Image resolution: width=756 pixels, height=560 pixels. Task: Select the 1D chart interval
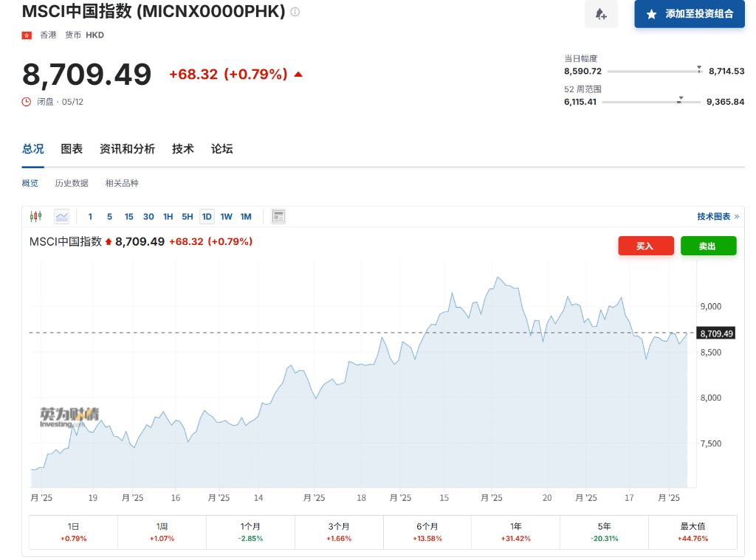click(207, 216)
